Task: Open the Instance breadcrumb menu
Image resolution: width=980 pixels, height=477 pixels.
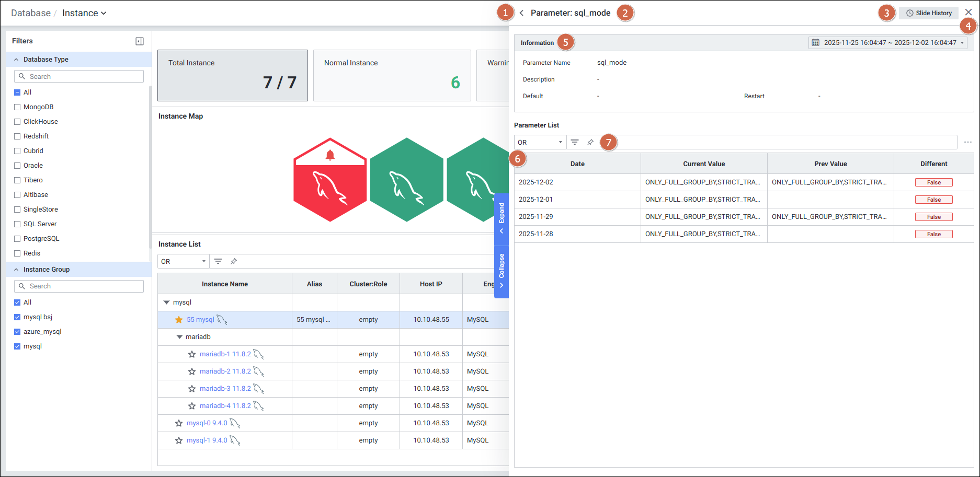Action: 84,13
